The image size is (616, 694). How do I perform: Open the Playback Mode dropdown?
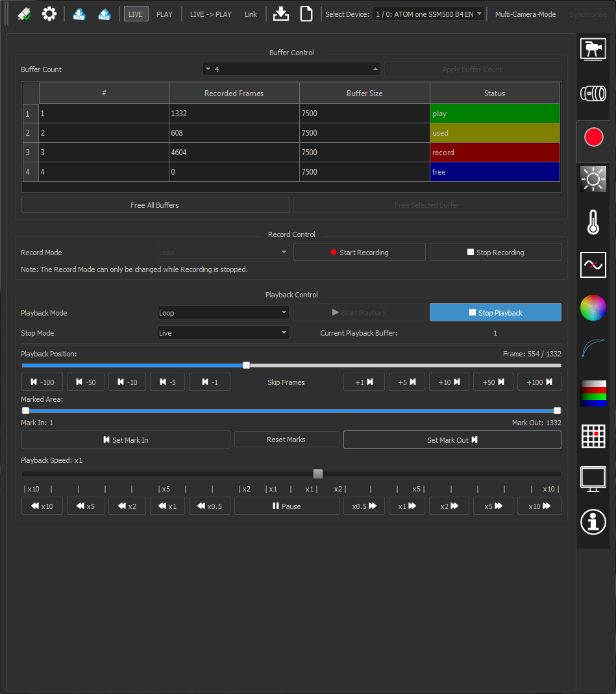(223, 313)
